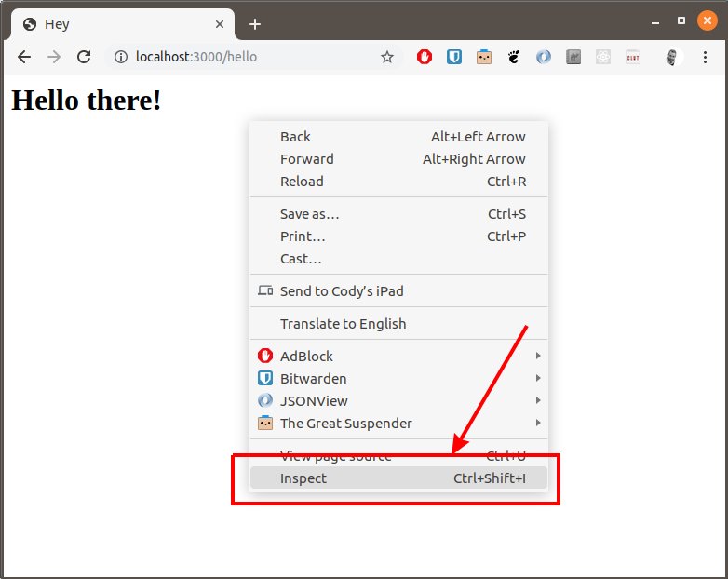728x579 pixels.
Task: Reload the page using toolbar icon
Action: tap(84, 57)
